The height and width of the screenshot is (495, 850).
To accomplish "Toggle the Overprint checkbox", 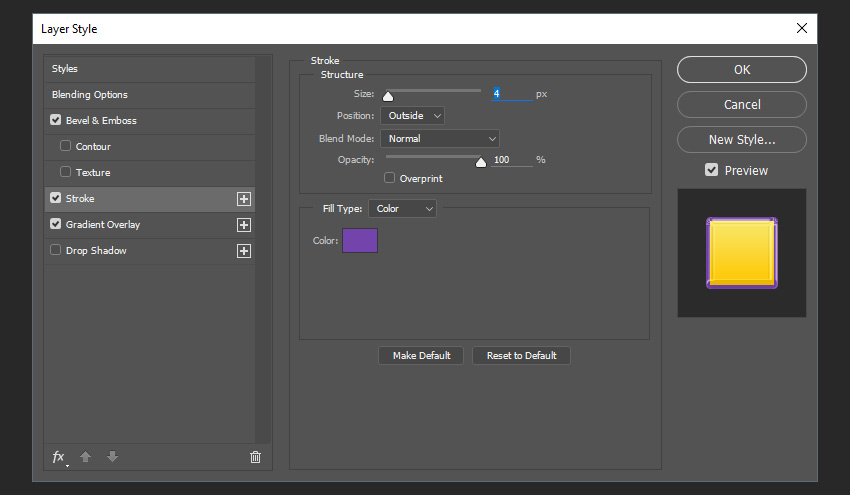I will coord(390,178).
